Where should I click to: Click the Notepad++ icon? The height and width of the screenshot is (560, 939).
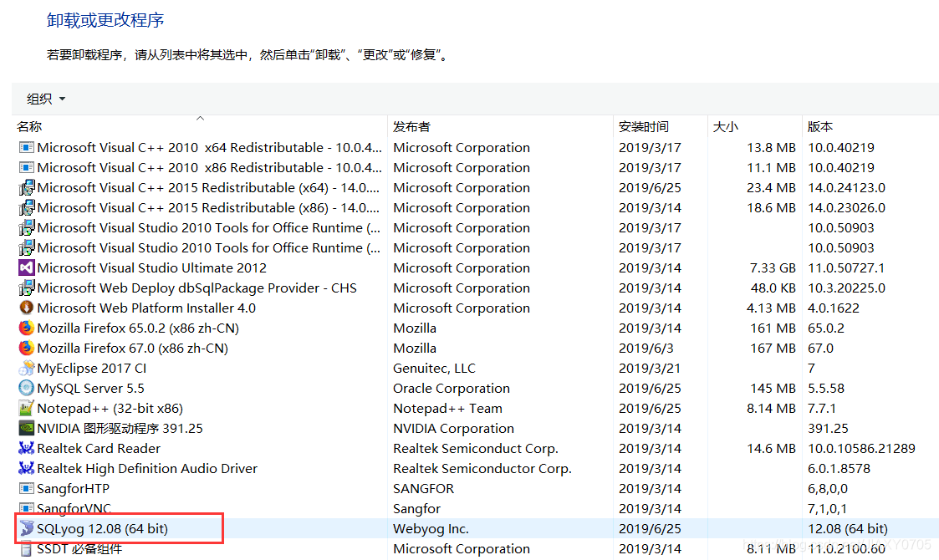[27, 409]
